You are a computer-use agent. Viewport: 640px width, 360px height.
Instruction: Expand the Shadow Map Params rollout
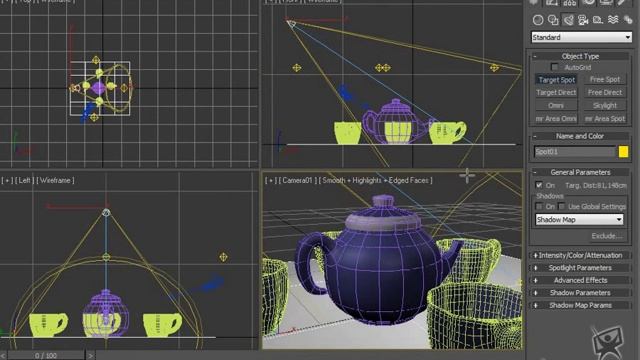580,305
